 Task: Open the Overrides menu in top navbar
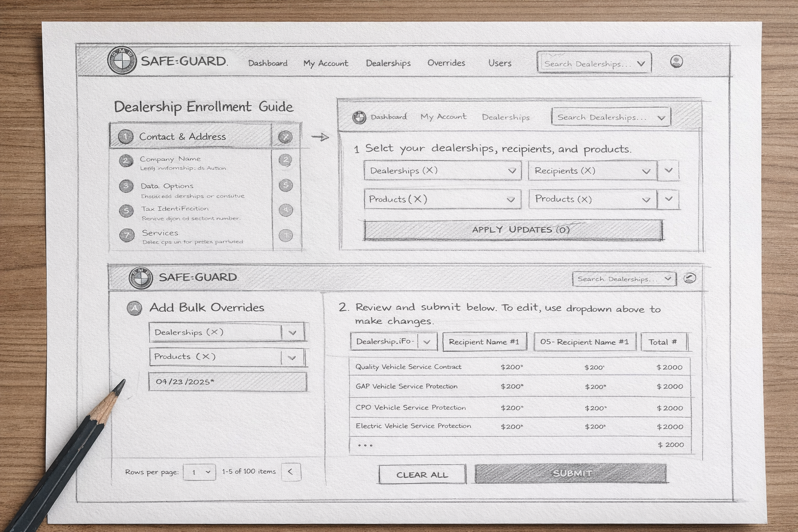[x=446, y=63]
